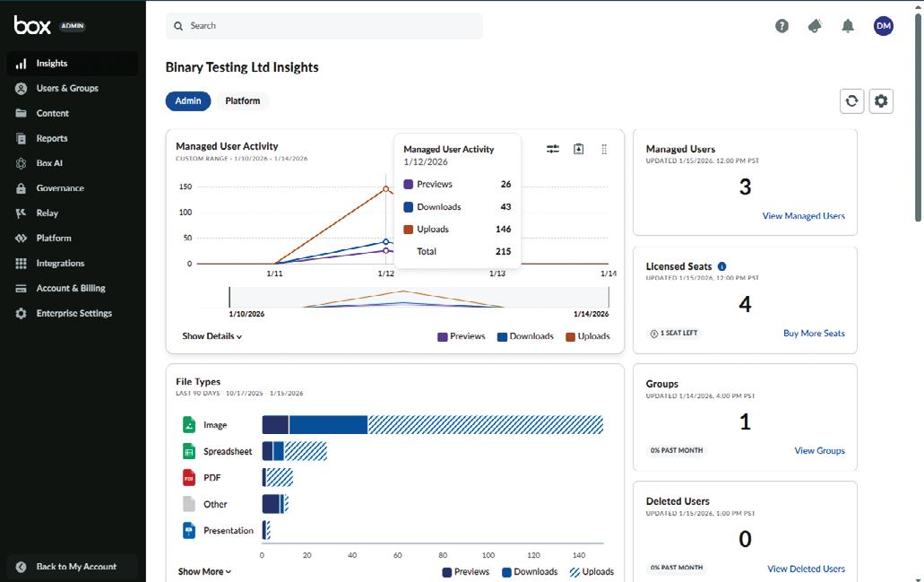Click the Previews data point on 1/12
The image size is (924, 582).
coord(386,250)
